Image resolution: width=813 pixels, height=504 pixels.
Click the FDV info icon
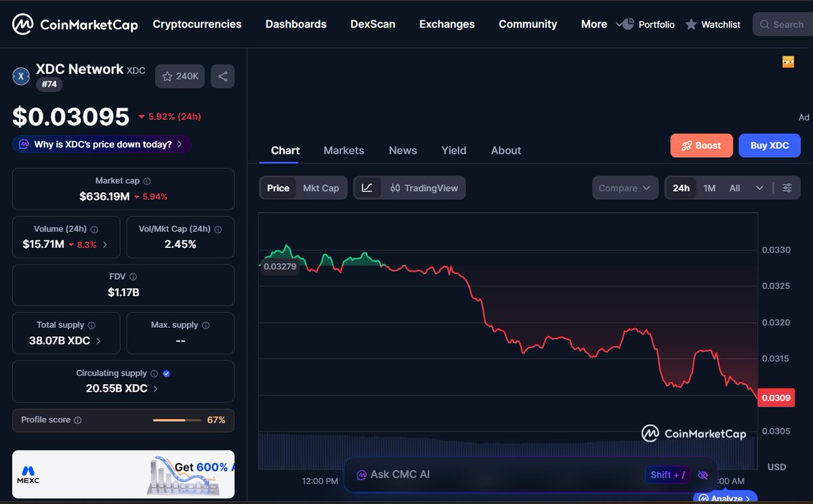133,277
